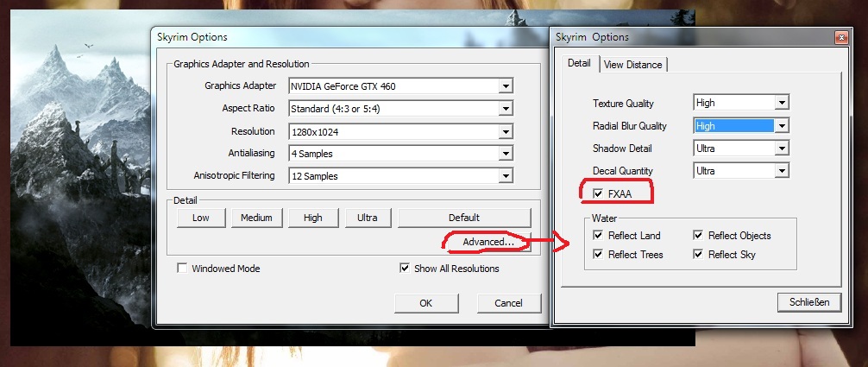Click the 'Decal Quantity' label text
The image size is (868, 367).
(623, 171)
